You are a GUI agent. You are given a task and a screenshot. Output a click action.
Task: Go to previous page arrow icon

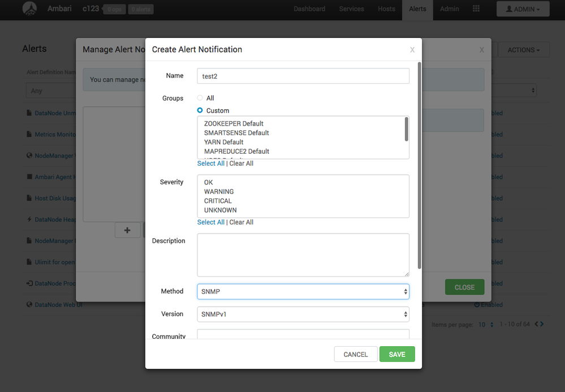536,324
